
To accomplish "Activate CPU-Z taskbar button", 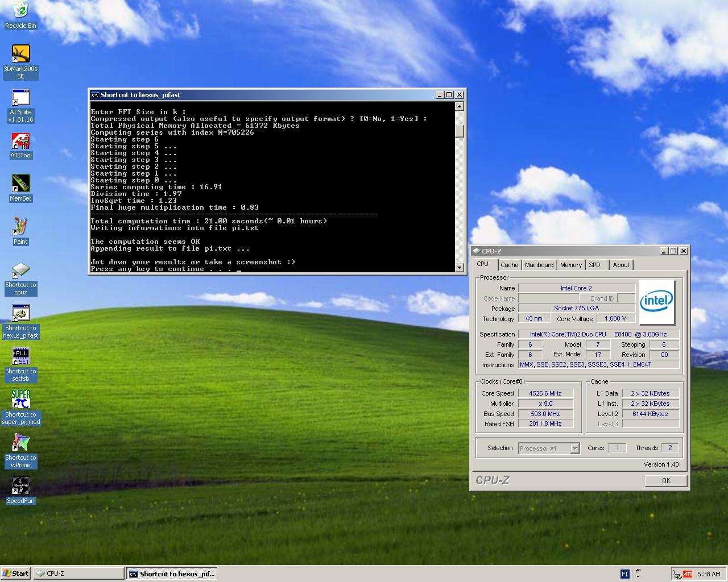I will point(78,573).
